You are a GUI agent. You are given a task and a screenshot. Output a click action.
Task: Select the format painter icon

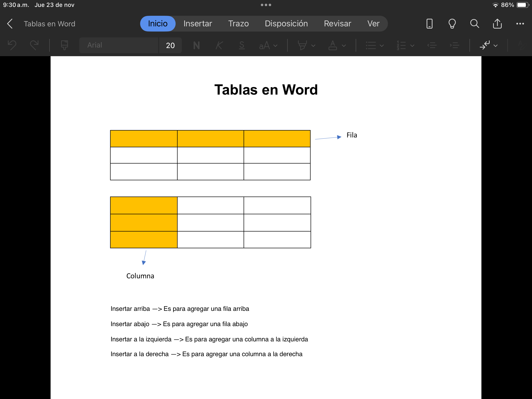pyautogui.click(x=64, y=45)
